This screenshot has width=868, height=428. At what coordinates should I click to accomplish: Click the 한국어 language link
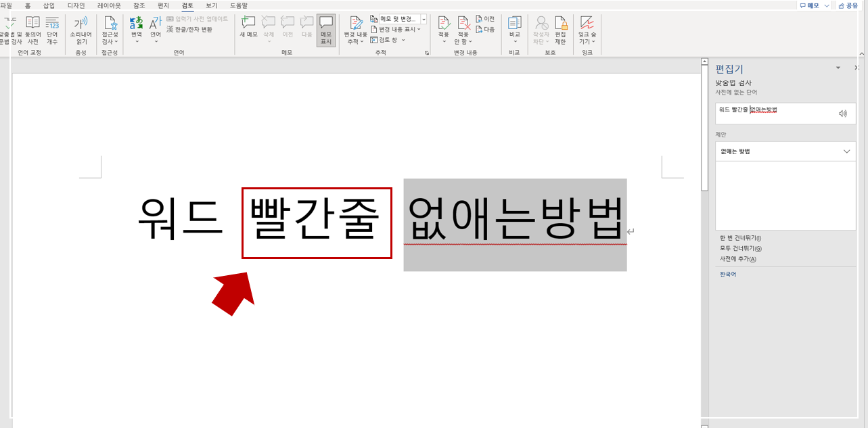point(728,275)
